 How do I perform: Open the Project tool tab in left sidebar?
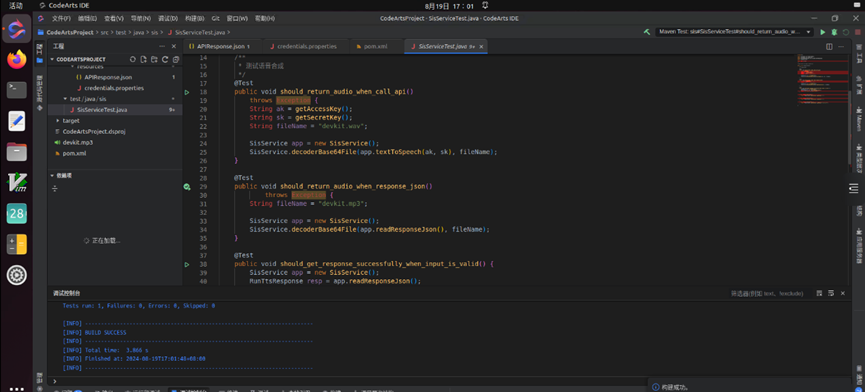(39, 52)
